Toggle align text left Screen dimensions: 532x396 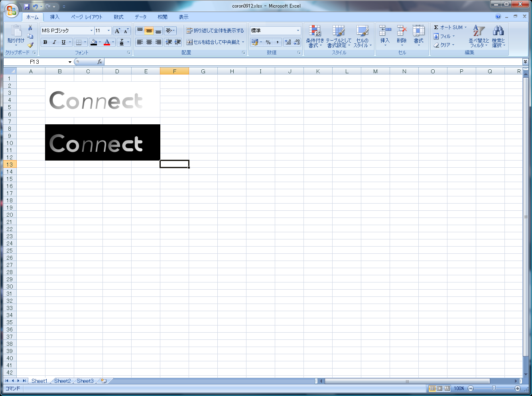140,42
